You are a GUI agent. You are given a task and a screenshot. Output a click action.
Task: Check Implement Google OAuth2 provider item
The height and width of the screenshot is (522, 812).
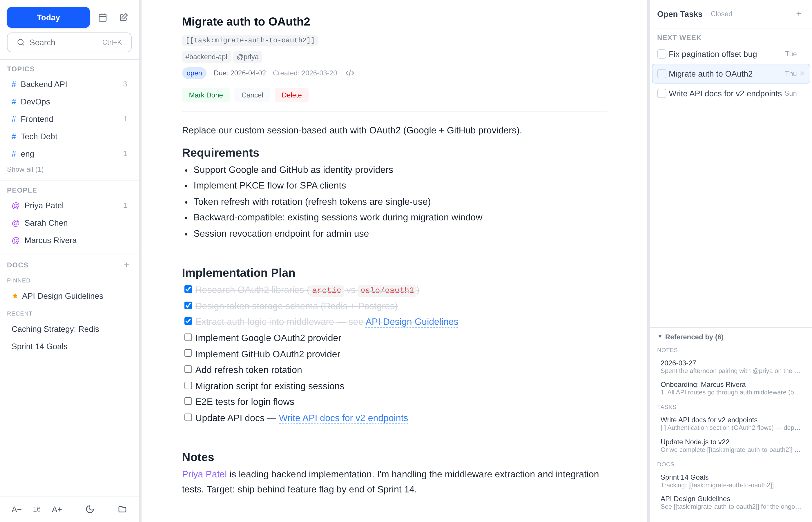[188, 337]
